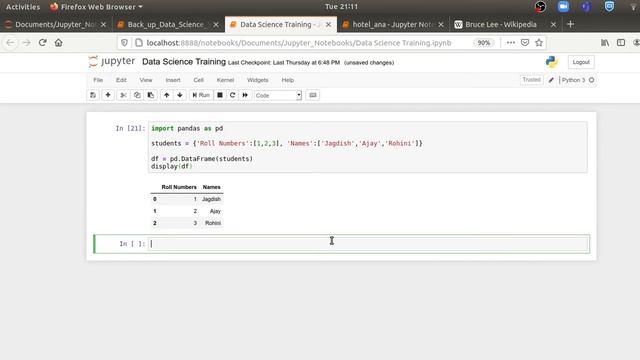Click the Jupyter logo
The height and width of the screenshot is (360, 640).
pos(111,61)
